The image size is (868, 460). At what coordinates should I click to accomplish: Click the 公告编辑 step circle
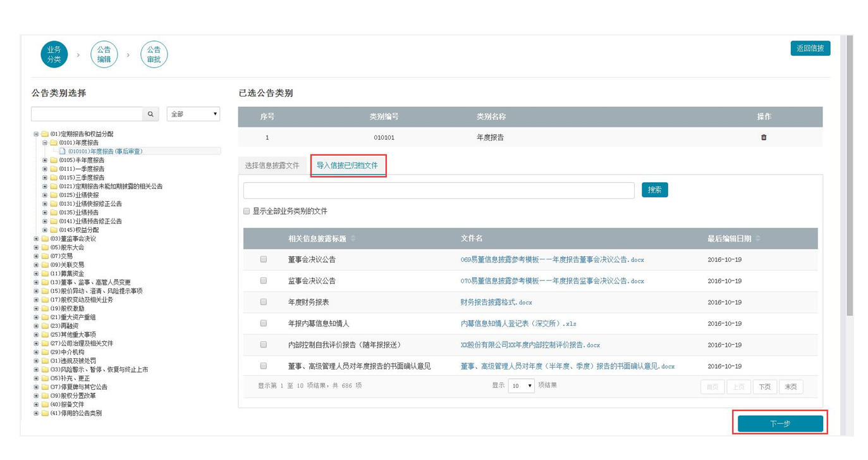pyautogui.click(x=104, y=54)
